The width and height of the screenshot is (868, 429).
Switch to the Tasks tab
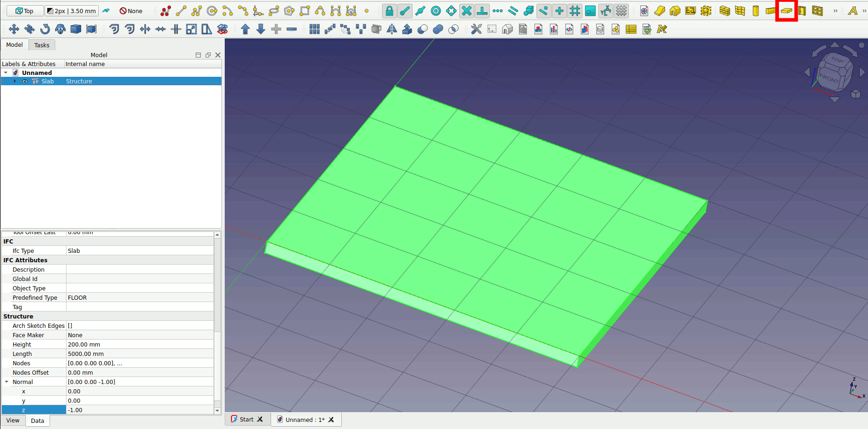[42, 45]
